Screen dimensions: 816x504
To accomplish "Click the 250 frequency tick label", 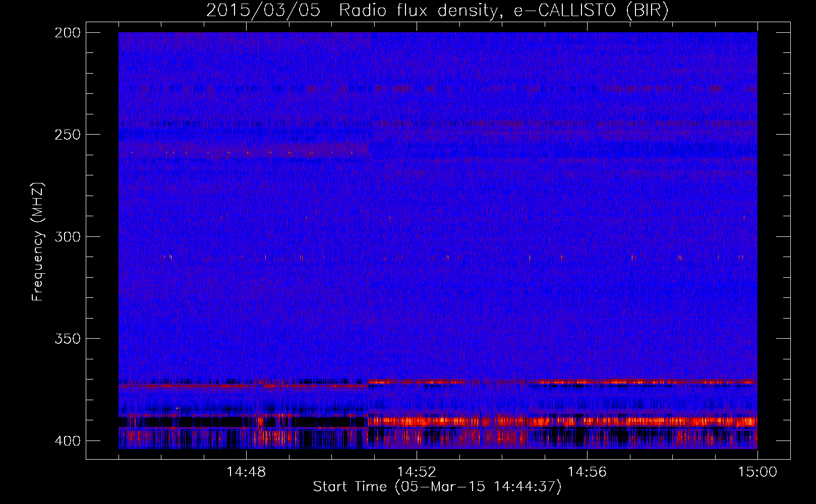I will point(67,135).
